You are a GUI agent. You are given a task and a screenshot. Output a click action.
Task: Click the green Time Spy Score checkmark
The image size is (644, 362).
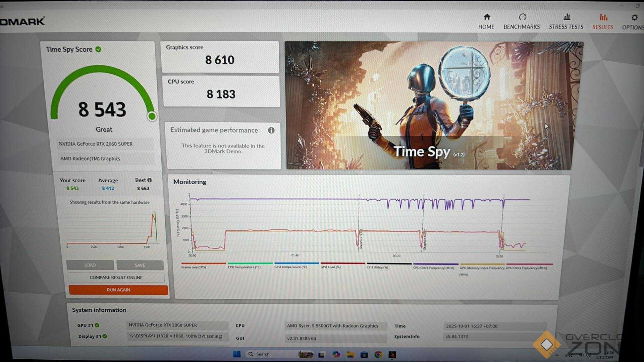pos(98,49)
